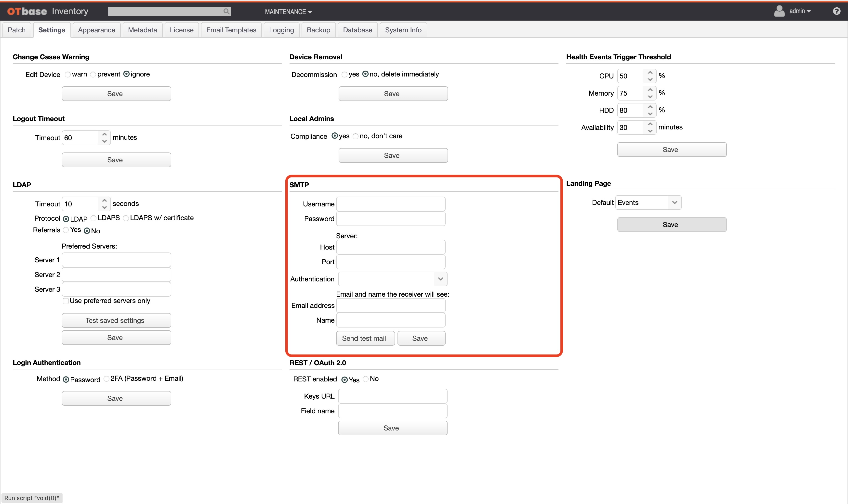Open the help question mark icon
The image size is (848, 504).
click(x=836, y=11)
